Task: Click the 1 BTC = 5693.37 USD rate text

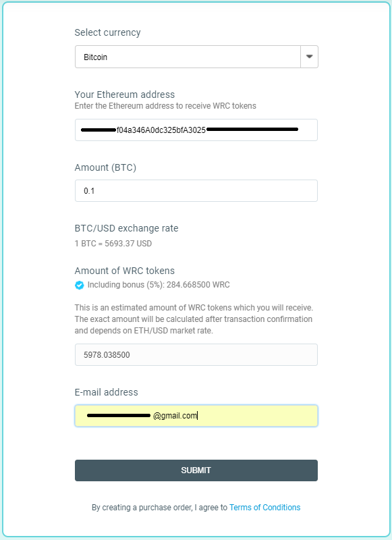Action: 113,244
